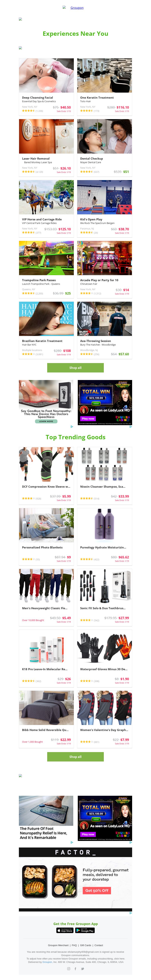Open the Groupon Merchant footer link

tap(58, 945)
